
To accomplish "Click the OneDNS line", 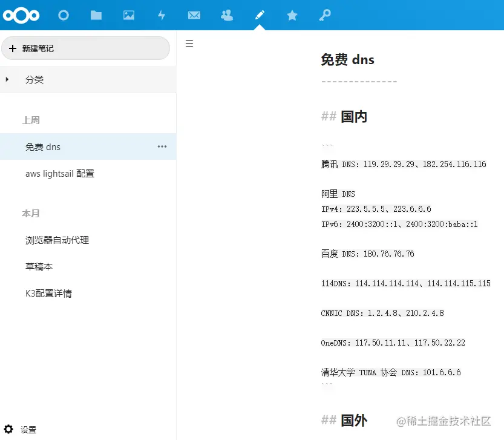I will pyautogui.click(x=393, y=343).
